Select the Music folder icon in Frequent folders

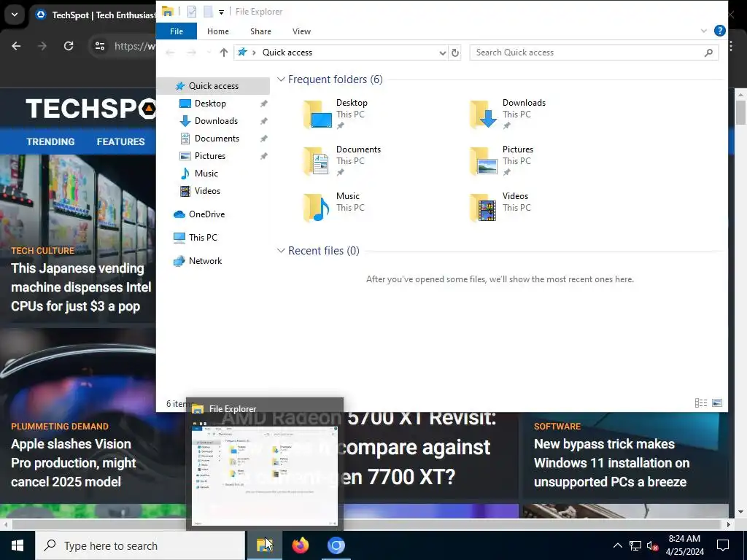[x=318, y=208]
